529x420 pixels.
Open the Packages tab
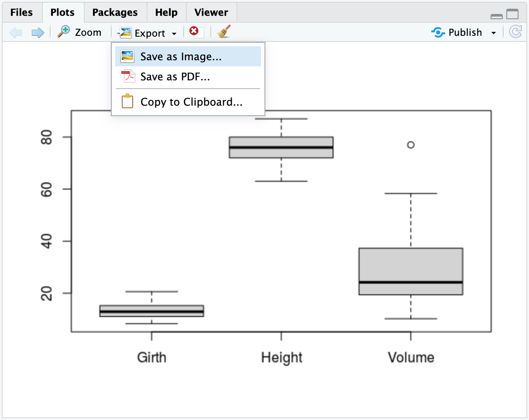pyautogui.click(x=115, y=12)
